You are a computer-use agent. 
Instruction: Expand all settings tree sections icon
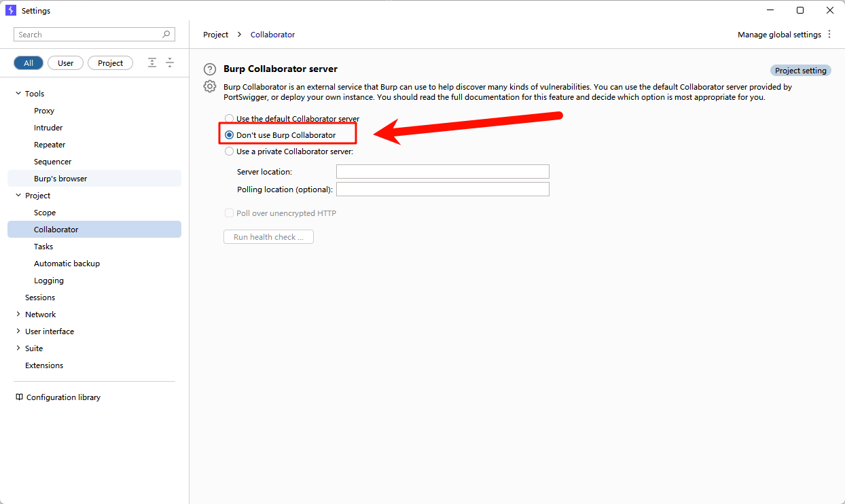152,62
